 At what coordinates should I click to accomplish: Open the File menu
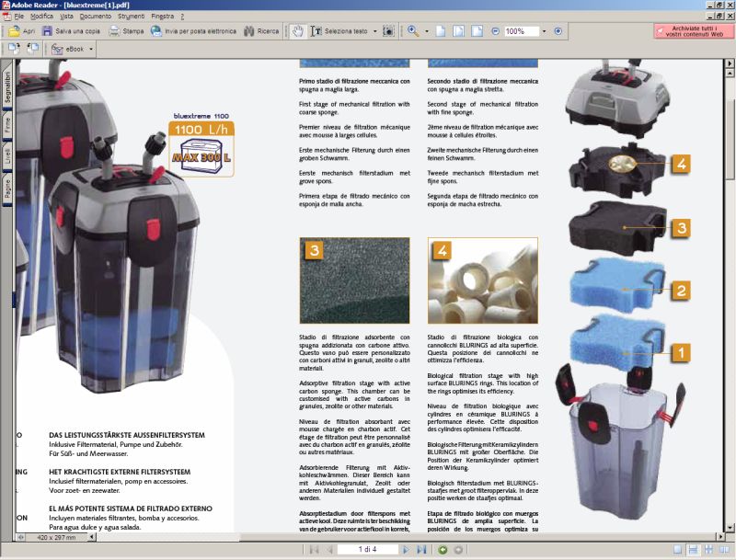coord(18,17)
